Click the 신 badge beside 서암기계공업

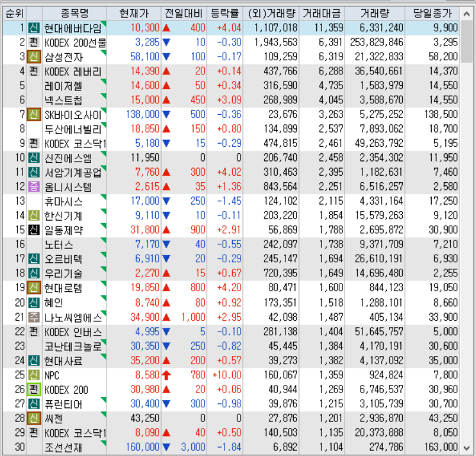click(34, 172)
